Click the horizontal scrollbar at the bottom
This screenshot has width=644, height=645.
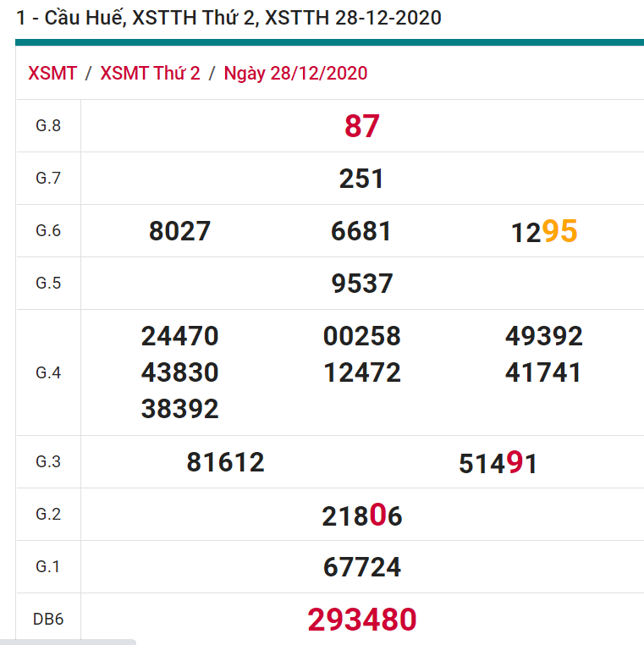click(x=68, y=642)
